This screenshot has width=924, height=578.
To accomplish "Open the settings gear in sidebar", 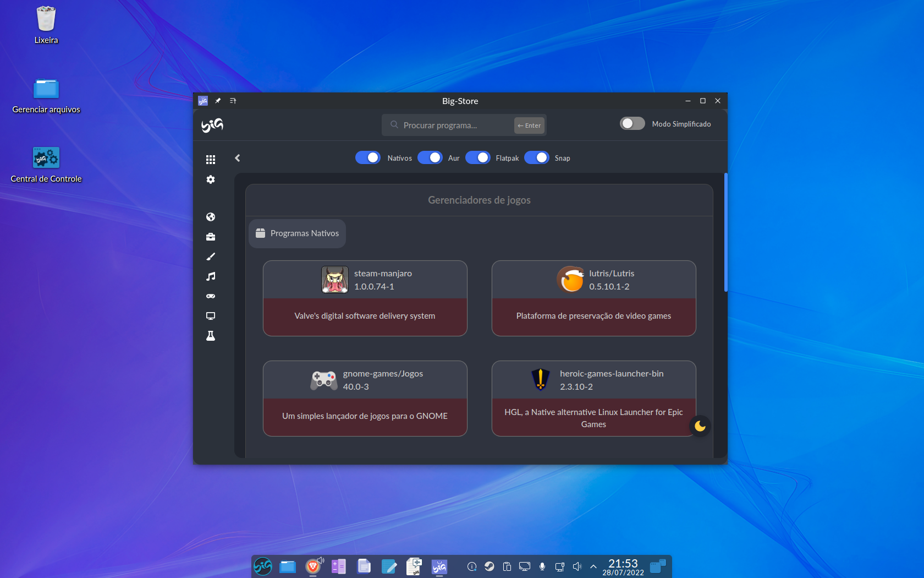I will pyautogui.click(x=211, y=179).
